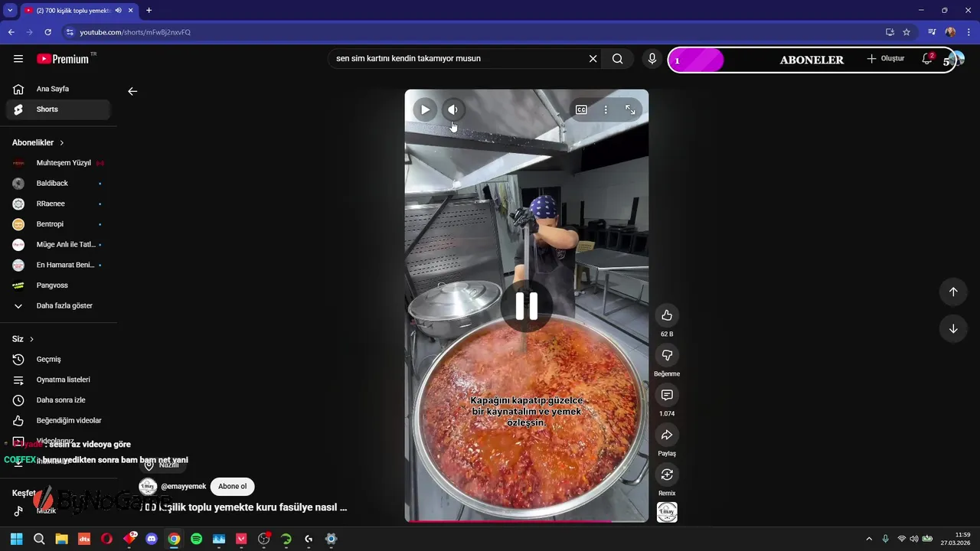The height and width of the screenshot is (551, 980).
Task: Open Beğendiğim videolar list
Action: (x=58, y=420)
